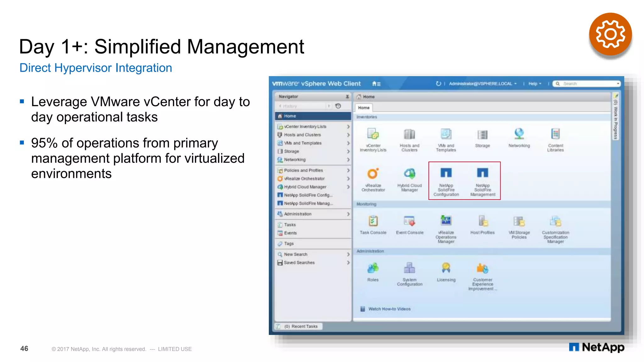The height and width of the screenshot is (362, 644).
Task: Open the Networking globe icon in Inventories
Action: point(519,134)
